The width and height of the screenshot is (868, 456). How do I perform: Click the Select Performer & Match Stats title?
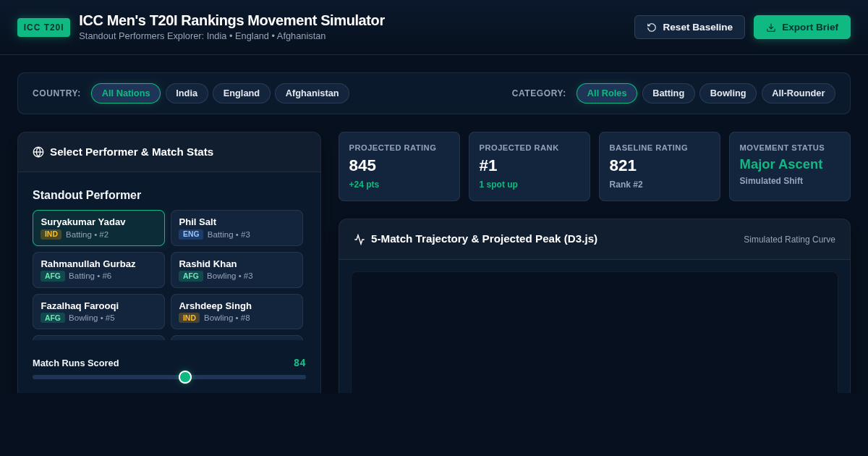pos(132,152)
